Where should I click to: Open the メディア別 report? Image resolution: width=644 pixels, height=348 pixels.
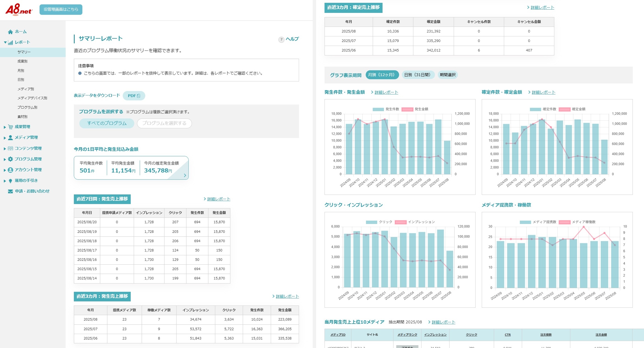point(26,89)
